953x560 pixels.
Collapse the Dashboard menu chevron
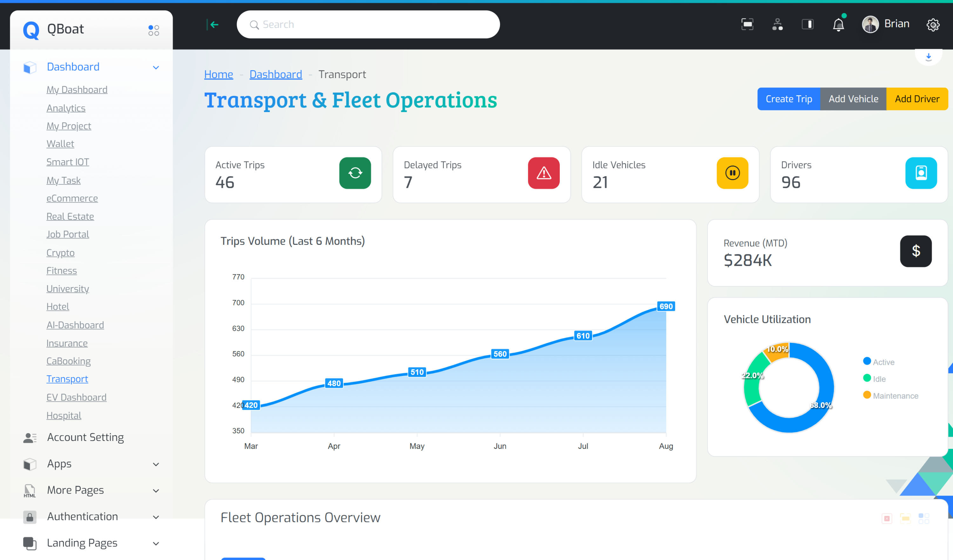point(156,67)
